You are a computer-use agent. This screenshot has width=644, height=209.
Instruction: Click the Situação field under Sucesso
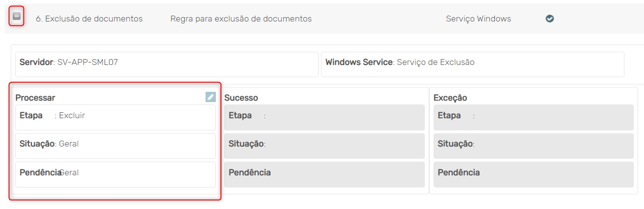(x=324, y=145)
